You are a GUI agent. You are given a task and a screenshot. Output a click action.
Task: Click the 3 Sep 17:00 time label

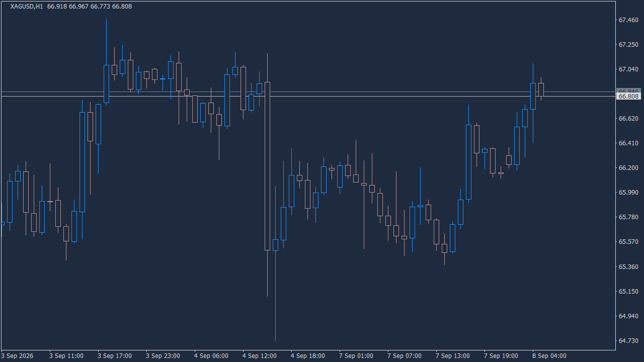[x=115, y=356]
